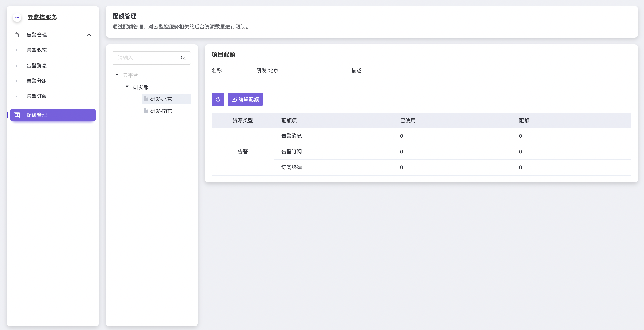Viewport: 644px width, 330px height.
Task: Open 告警概览 menu item
Action: point(37,50)
